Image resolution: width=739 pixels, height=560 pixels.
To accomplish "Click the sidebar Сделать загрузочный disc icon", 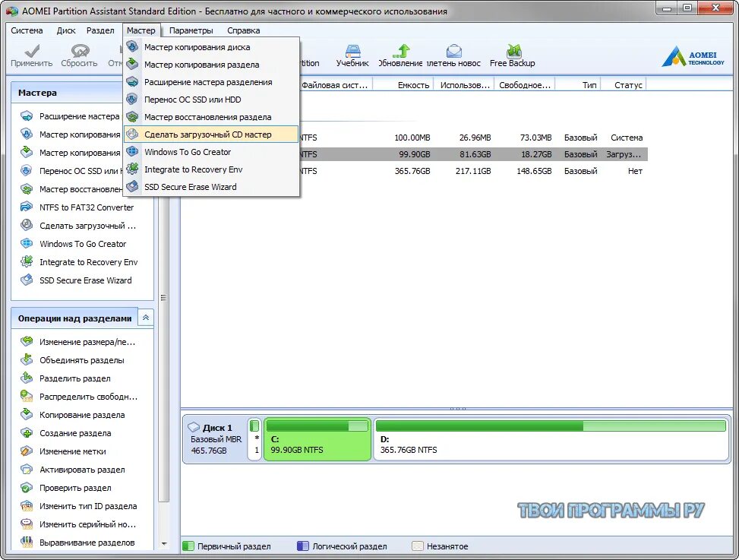I will (27, 226).
